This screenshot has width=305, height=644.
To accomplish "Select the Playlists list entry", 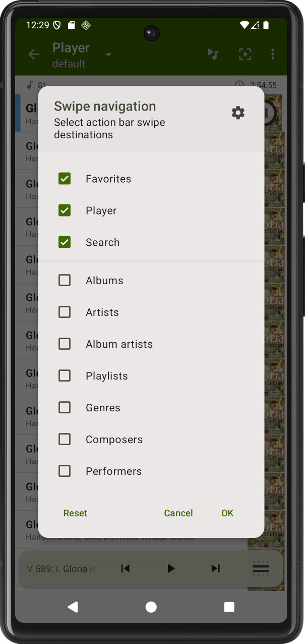I will tap(107, 376).
